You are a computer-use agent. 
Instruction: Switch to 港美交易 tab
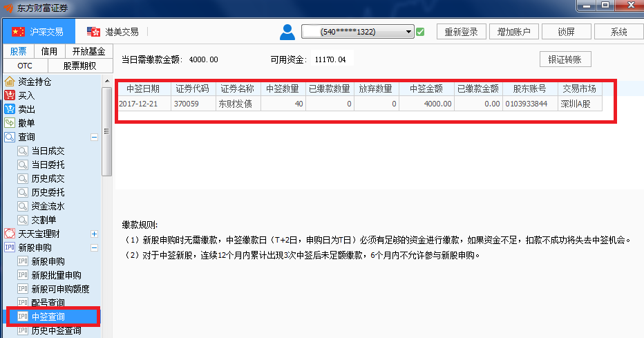point(113,32)
